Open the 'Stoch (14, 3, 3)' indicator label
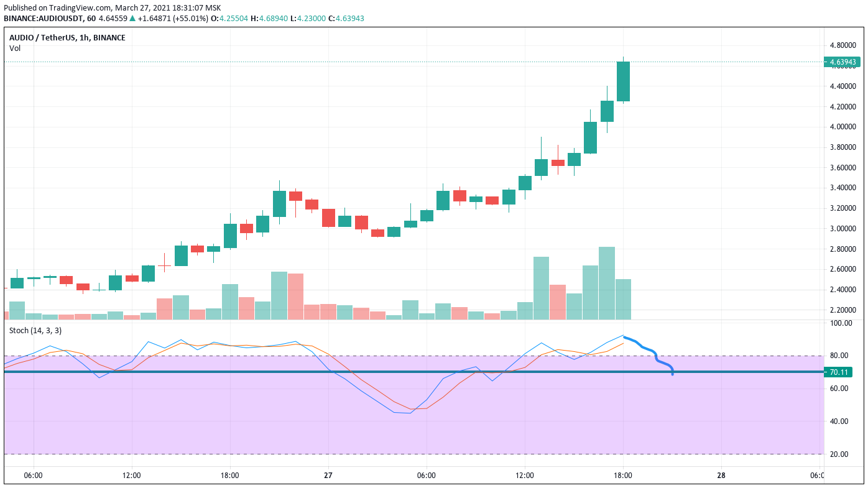 coord(35,330)
